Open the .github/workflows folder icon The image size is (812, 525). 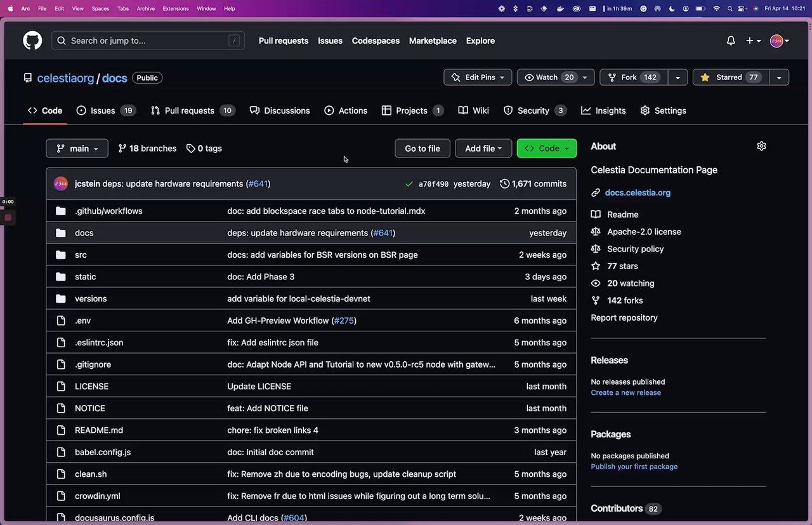[x=61, y=211]
